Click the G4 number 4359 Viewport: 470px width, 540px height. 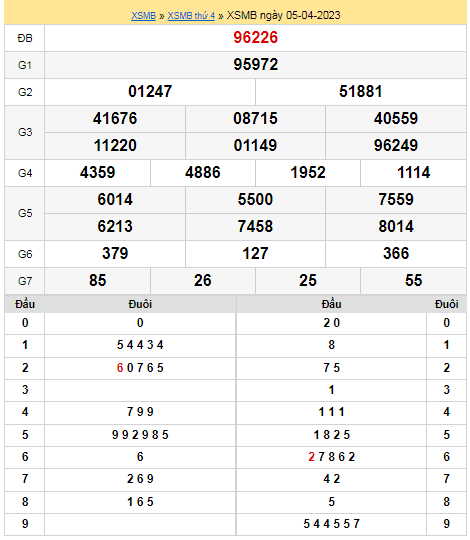pyautogui.click(x=97, y=173)
